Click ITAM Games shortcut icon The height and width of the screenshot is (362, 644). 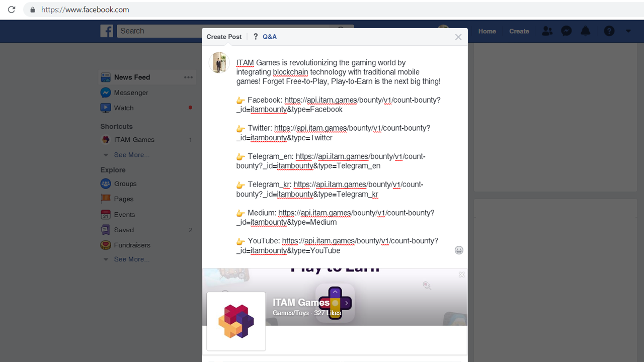(106, 140)
